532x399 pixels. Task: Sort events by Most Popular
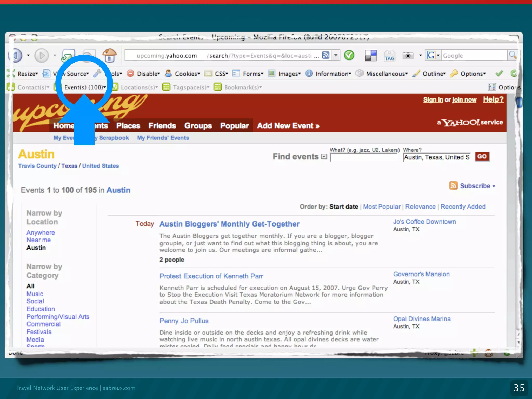click(382, 207)
